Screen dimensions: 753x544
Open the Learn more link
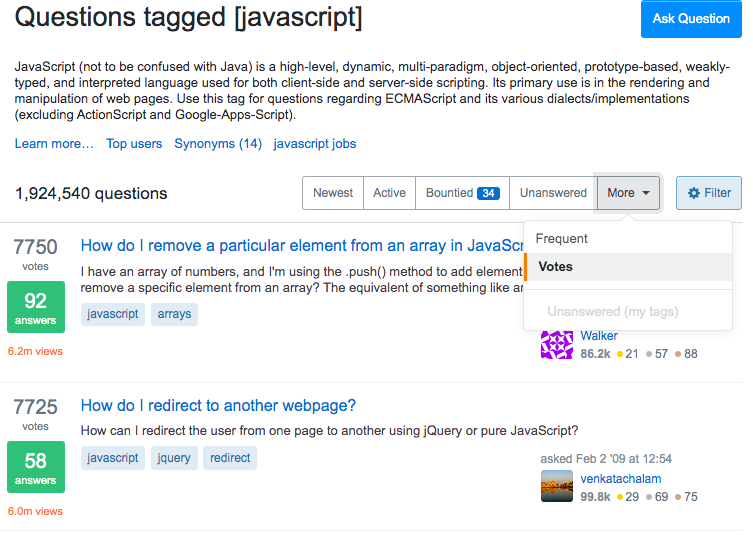pos(54,144)
